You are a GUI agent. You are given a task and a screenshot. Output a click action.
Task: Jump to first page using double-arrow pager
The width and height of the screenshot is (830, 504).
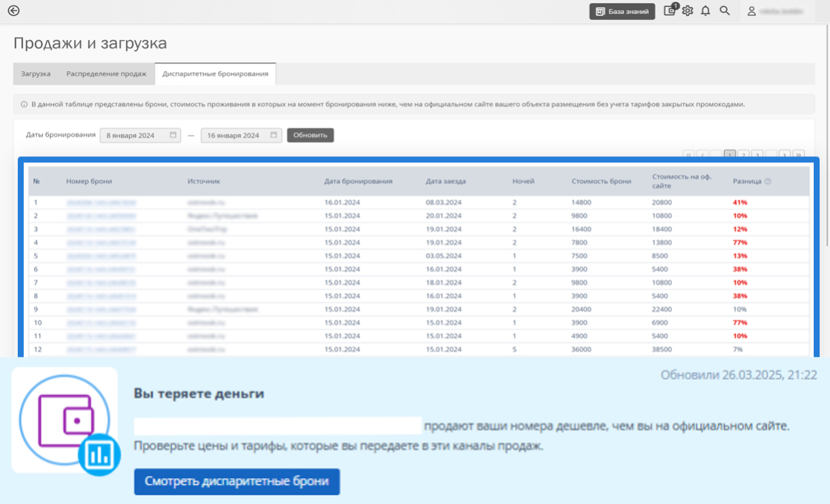tap(689, 154)
